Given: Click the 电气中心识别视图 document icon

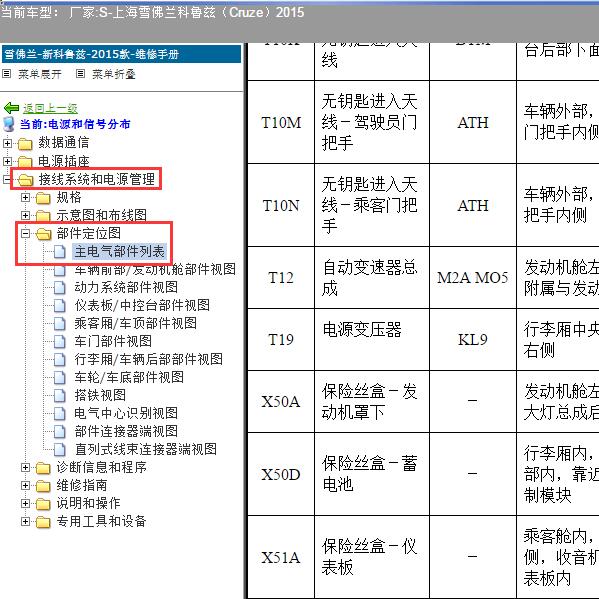Looking at the screenshot, I should (60, 413).
